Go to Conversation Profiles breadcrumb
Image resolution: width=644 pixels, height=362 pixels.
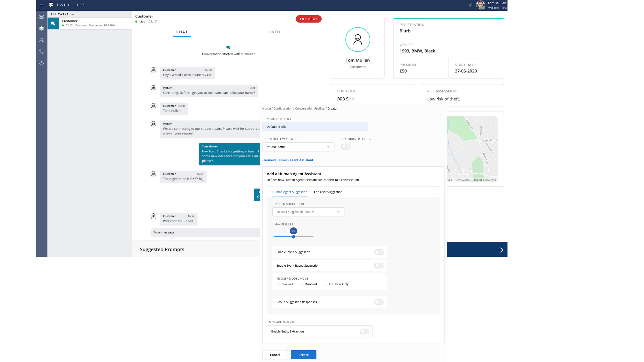(310, 108)
